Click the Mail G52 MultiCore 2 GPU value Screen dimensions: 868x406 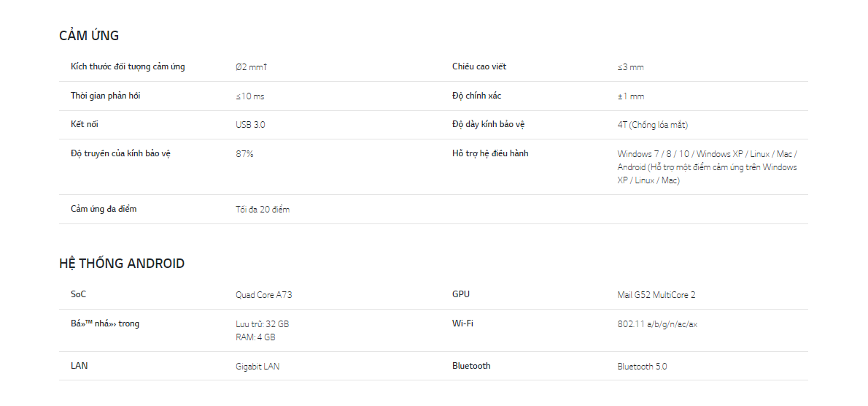[656, 295]
